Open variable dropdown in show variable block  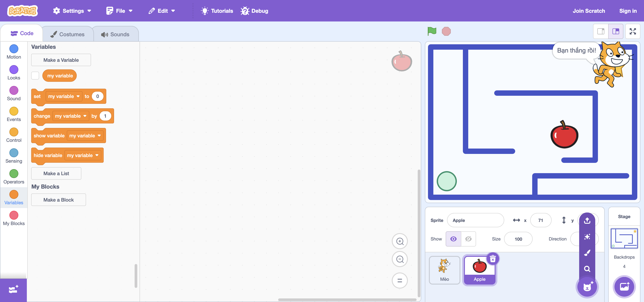[85, 136]
